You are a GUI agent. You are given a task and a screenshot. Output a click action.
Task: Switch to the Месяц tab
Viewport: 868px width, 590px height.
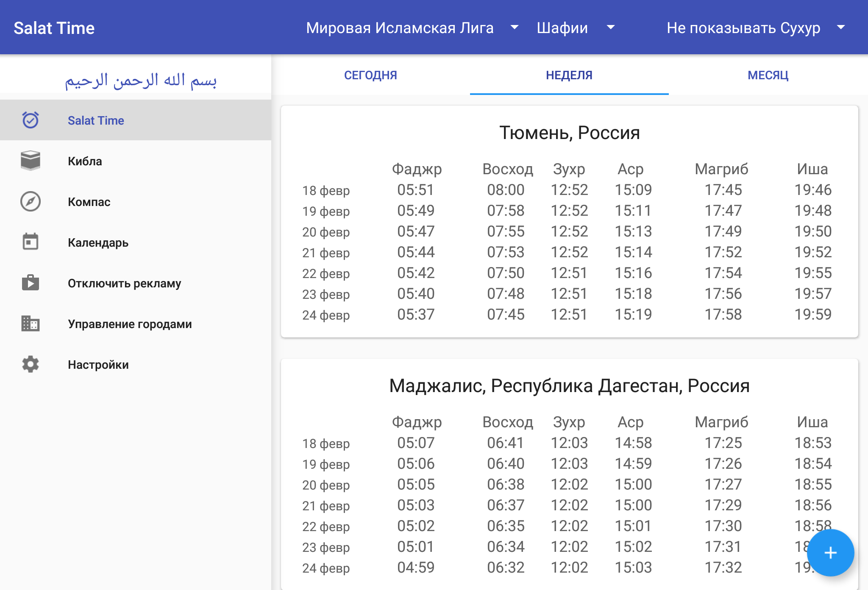point(768,75)
